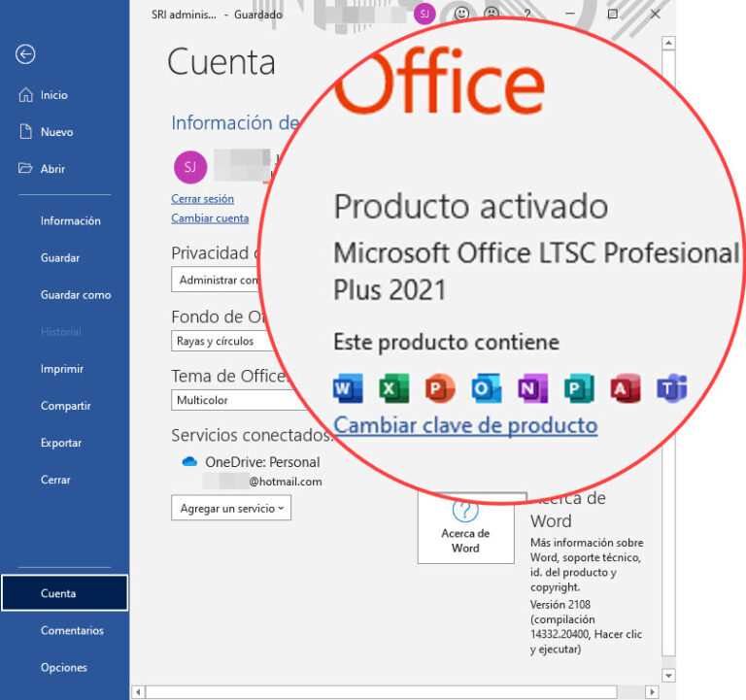The image size is (746, 700).
Task: Choose Guardar como in the sidebar
Action: tap(76, 295)
